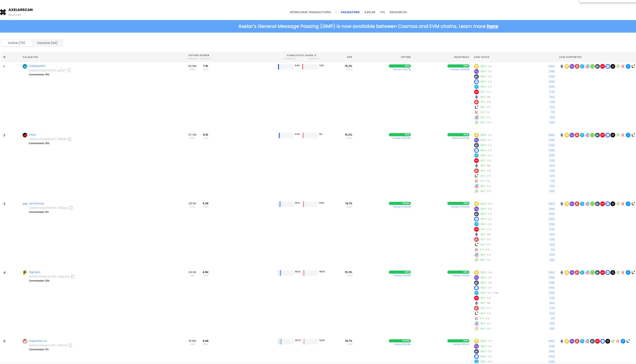The width and height of the screenshot is (636, 364).
Task: Copy Titan's operator address icon
Action: 70,139
